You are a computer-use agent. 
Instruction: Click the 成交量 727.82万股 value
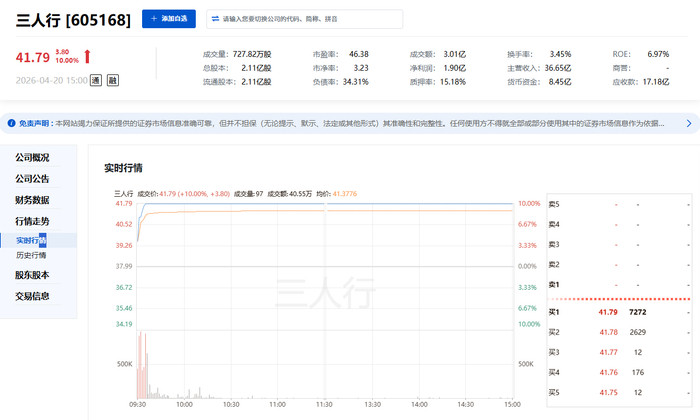point(252,54)
